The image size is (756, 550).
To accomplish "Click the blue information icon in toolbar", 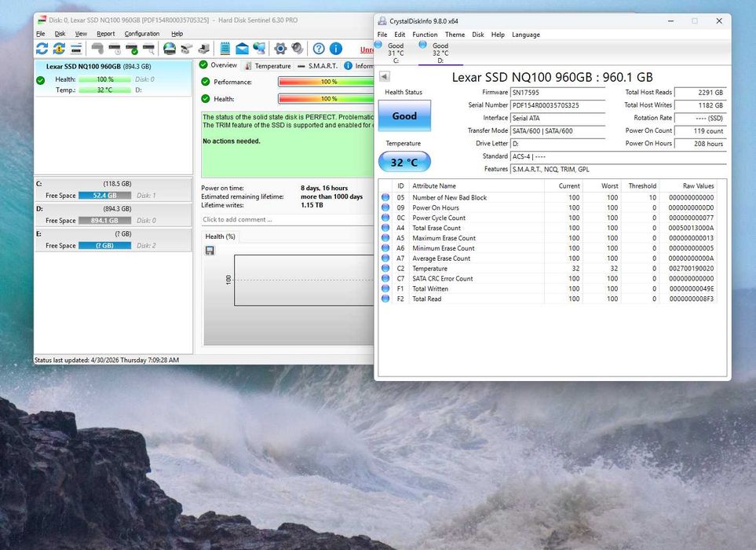I will [336, 49].
